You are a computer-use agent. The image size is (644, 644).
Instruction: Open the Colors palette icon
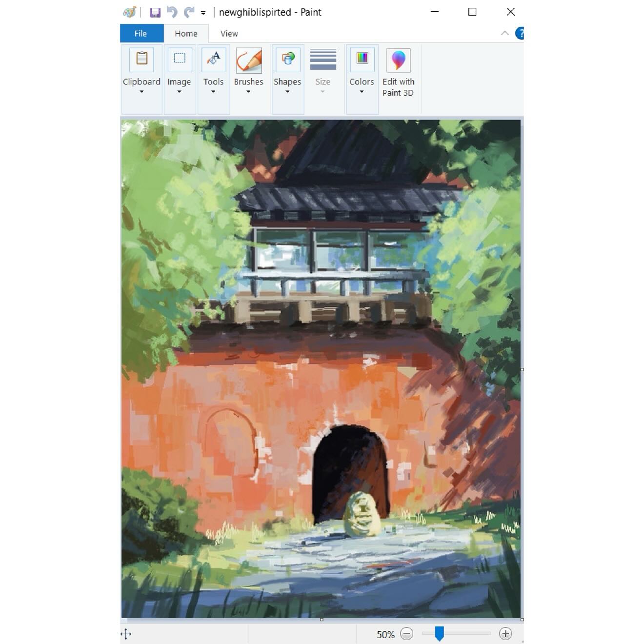click(362, 59)
